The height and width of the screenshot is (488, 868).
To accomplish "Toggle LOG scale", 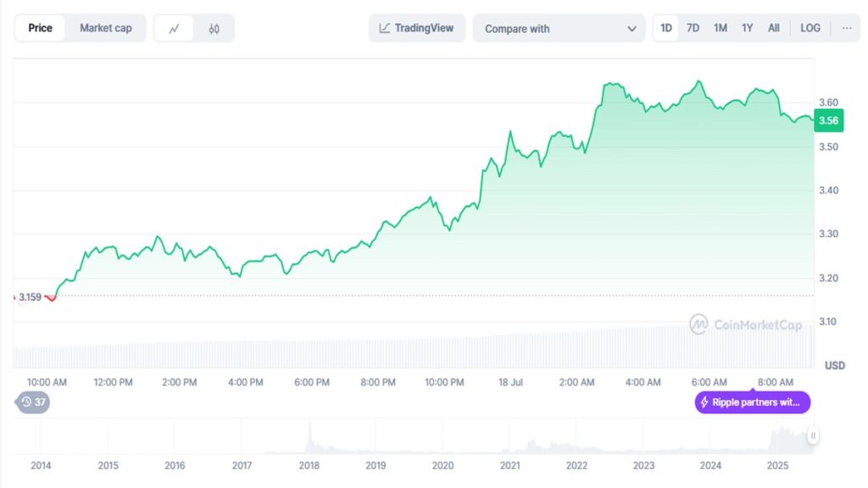I will [x=810, y=28].
